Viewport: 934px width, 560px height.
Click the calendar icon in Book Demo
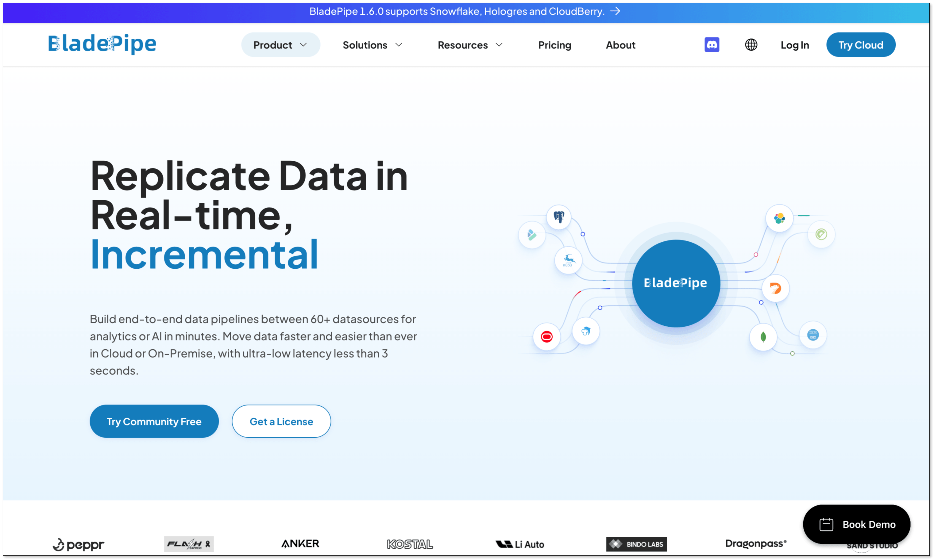point(826,524)
